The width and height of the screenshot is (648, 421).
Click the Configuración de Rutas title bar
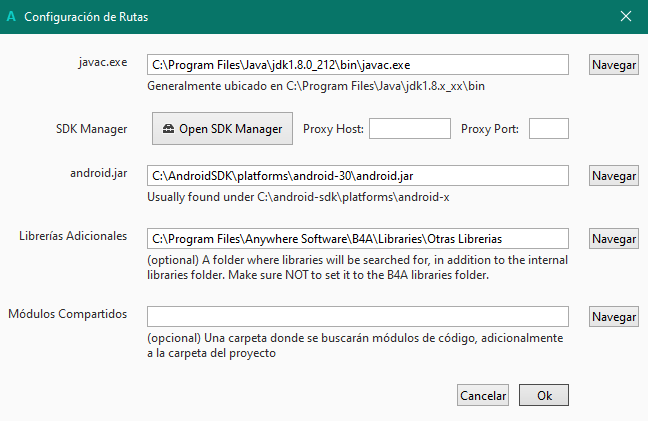click(300, 16)
